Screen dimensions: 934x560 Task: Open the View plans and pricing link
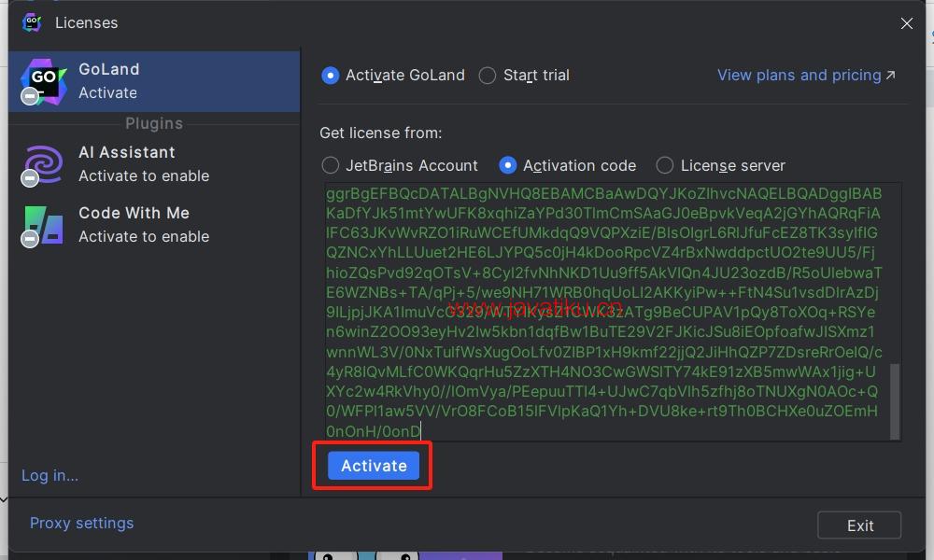(x=799, y=75)
